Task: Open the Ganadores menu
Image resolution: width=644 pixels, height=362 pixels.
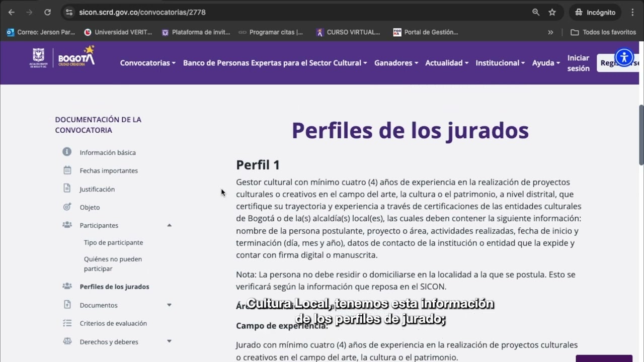Action: (396, 63)
